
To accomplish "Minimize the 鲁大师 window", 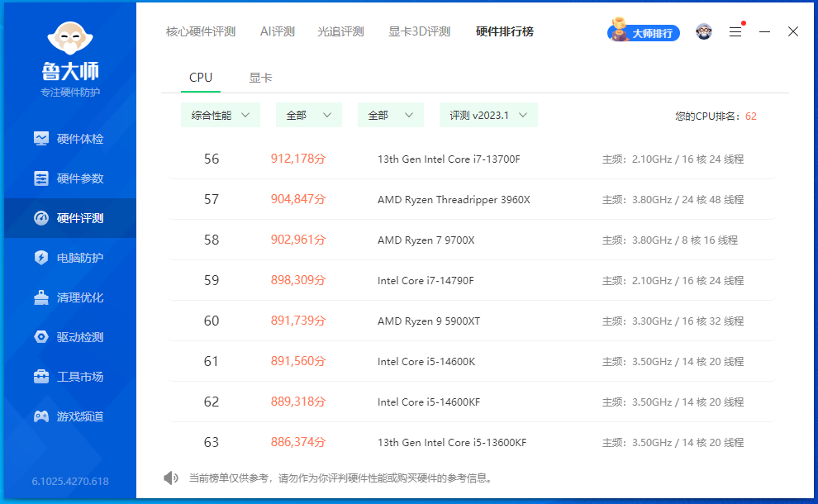I will 765,32.
